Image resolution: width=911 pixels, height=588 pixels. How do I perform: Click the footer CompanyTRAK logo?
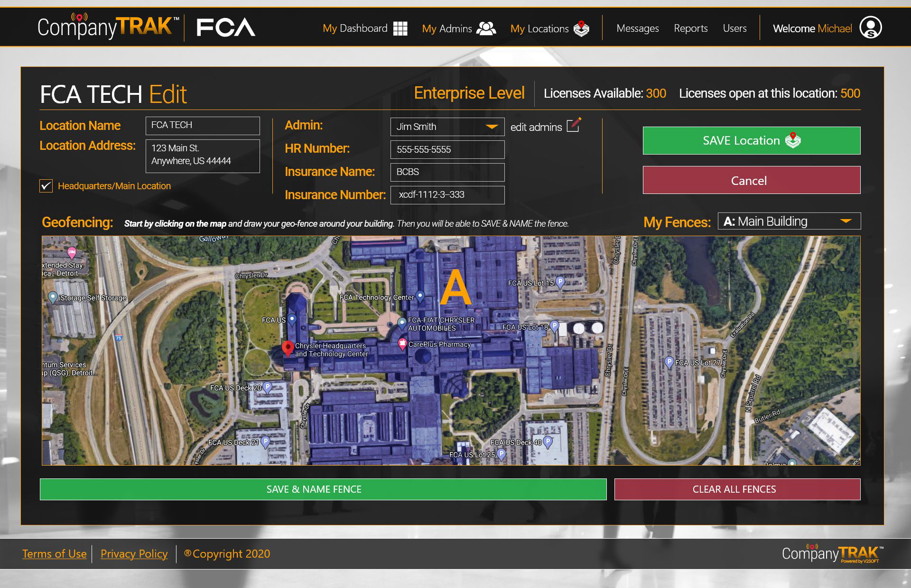pyautogui.click(x=833, y=553)
